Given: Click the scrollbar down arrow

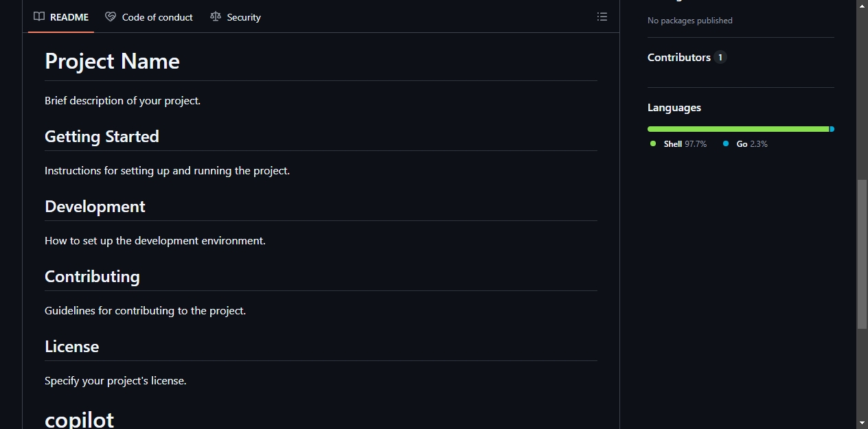Looking at the screenshot, I should (862, 422).
